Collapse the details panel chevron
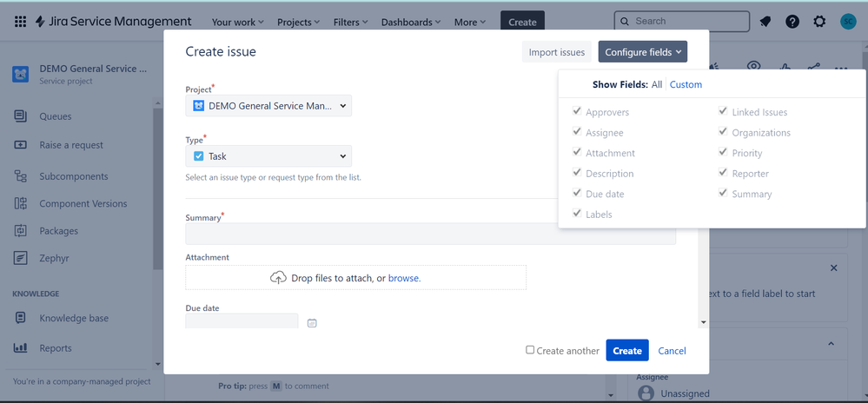The height and width of the screenshot is (403, 868). click(831, 344)
